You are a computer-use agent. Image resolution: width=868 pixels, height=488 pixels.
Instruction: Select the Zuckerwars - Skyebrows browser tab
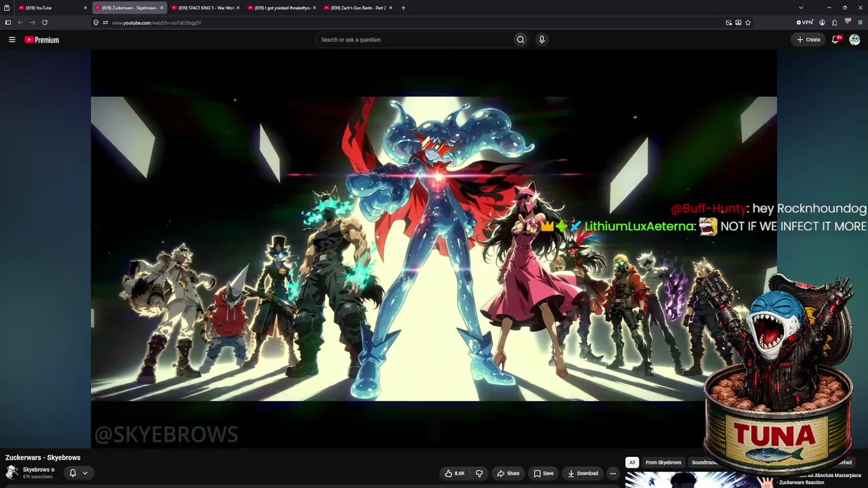point(129,7)
